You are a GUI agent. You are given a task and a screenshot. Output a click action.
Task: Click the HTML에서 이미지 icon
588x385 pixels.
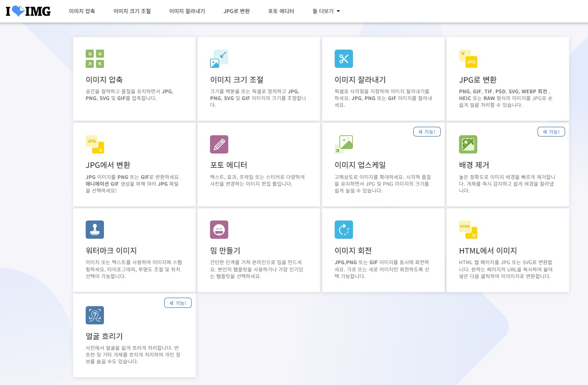468,230
